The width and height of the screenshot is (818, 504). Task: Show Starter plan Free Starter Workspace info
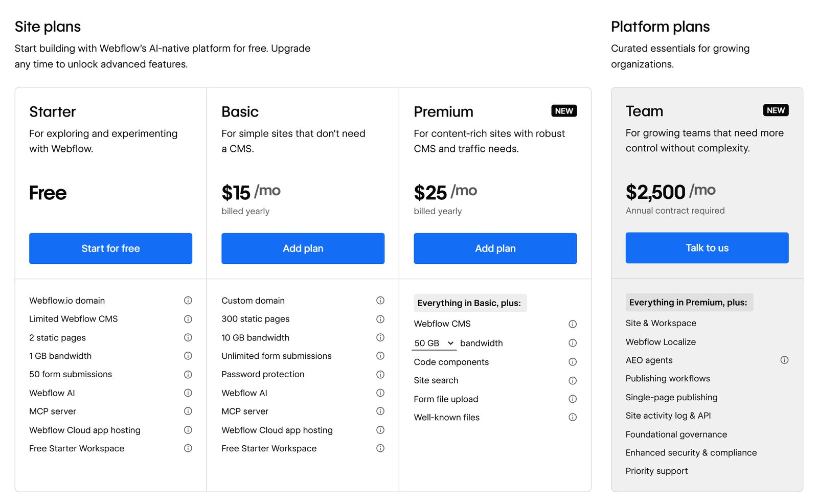(x=188, y=448)
